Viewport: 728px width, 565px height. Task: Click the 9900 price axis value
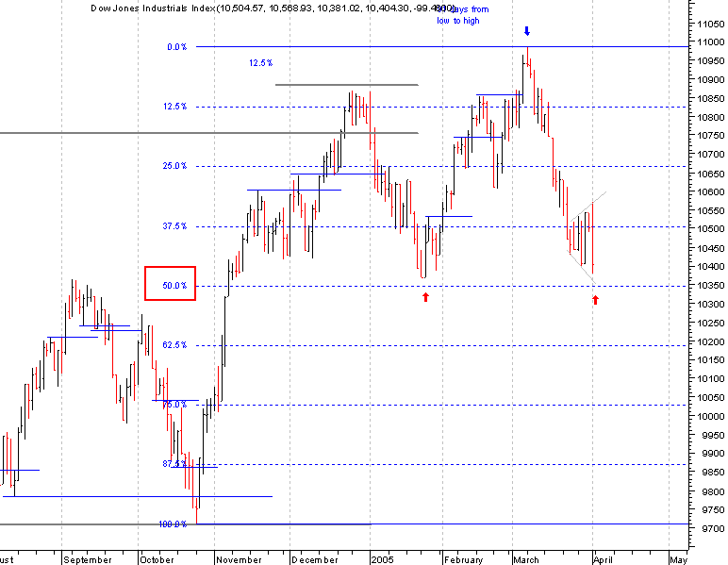(712, 454)
